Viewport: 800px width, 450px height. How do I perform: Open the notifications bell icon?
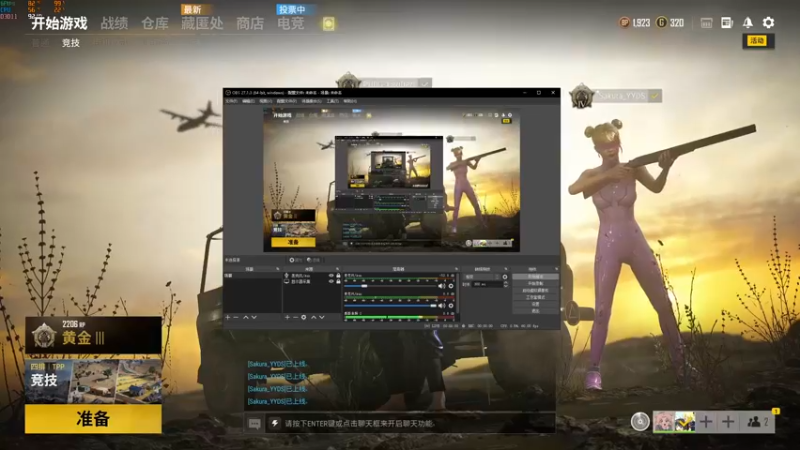[x=747, y=22]
